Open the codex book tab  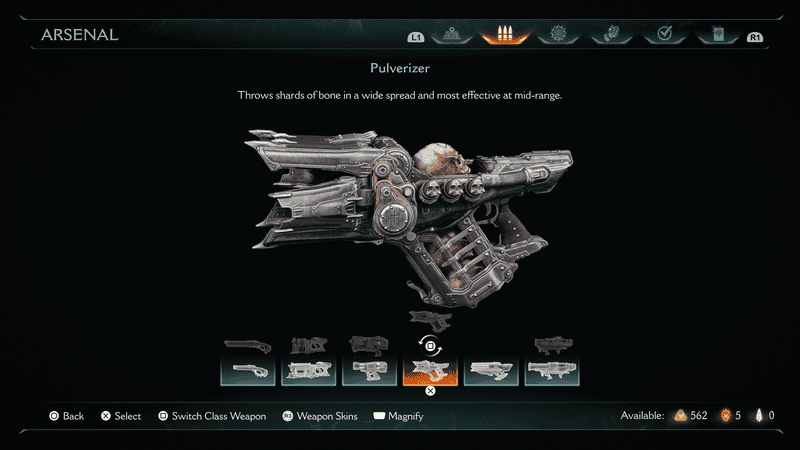[718, 34]
